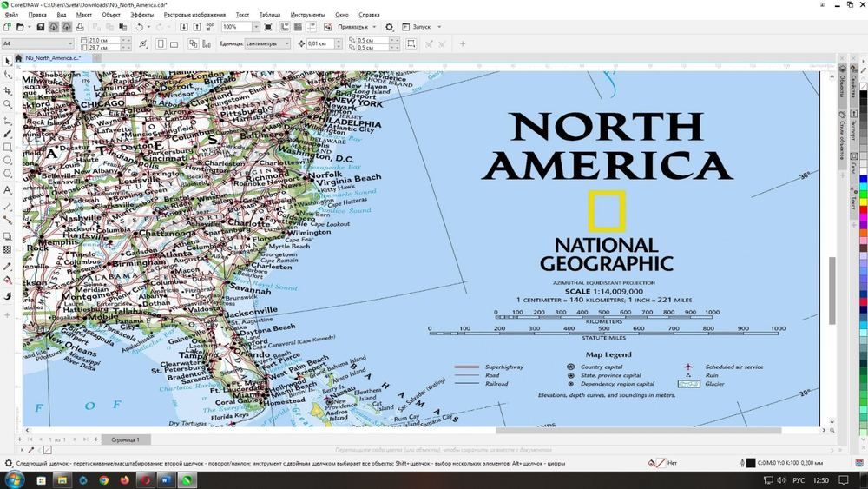Toggle Show grid button

[298, 27]
